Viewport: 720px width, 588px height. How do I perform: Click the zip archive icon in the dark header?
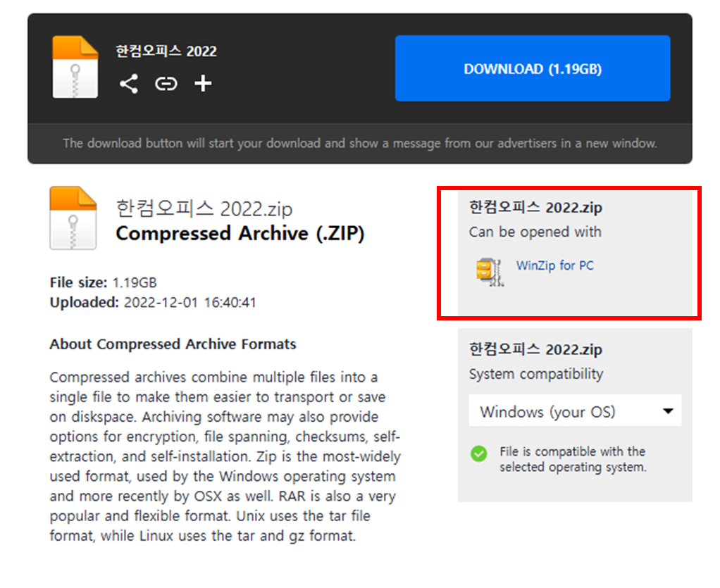75,68
